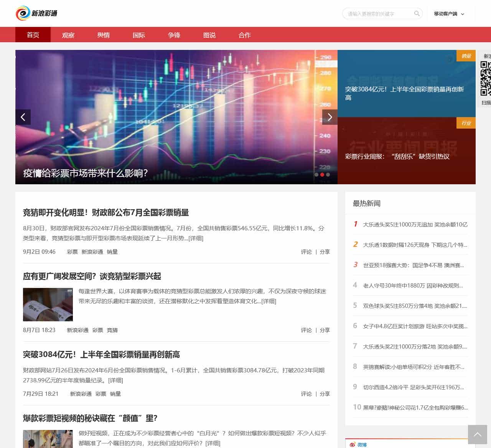The width and height of the screenshot is (491, 448).
Task: Click the 竞猜型彩票 article thumbnail
Action: tap(48, 304)
